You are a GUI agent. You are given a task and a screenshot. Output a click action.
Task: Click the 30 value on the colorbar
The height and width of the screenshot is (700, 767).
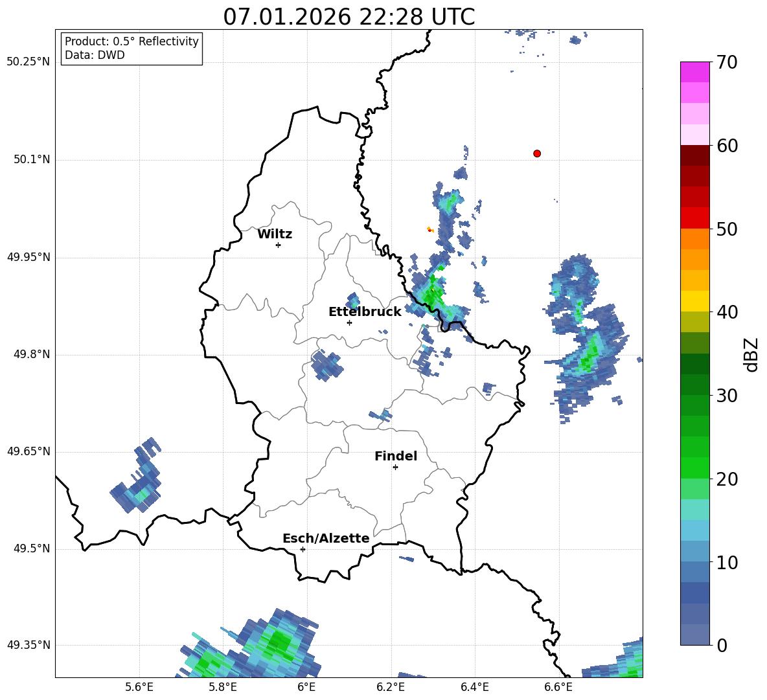[x=726, y=396]
